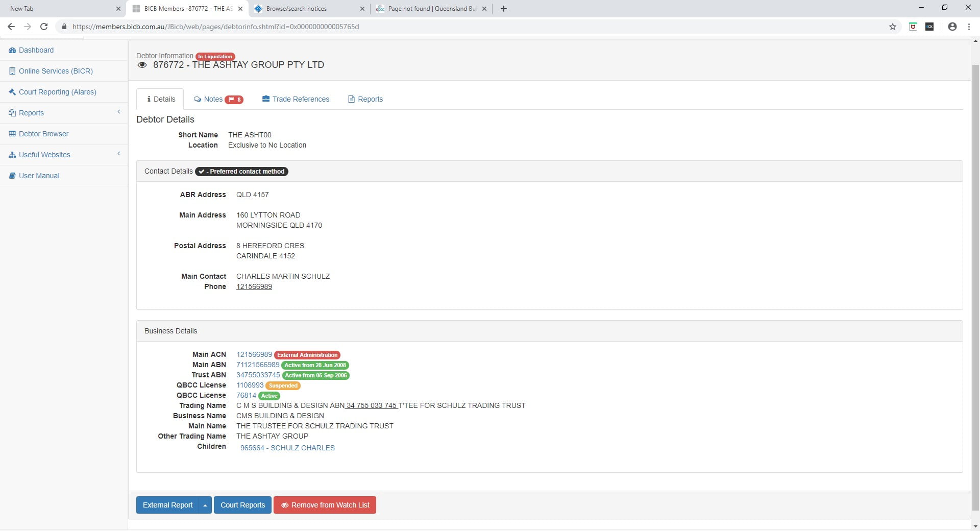Image resolution: width=980 pixels, height=531 pixels.
Task: Open child debtor 965664 - SCHULZ CHARLES
Action: (x=287, y=448)
